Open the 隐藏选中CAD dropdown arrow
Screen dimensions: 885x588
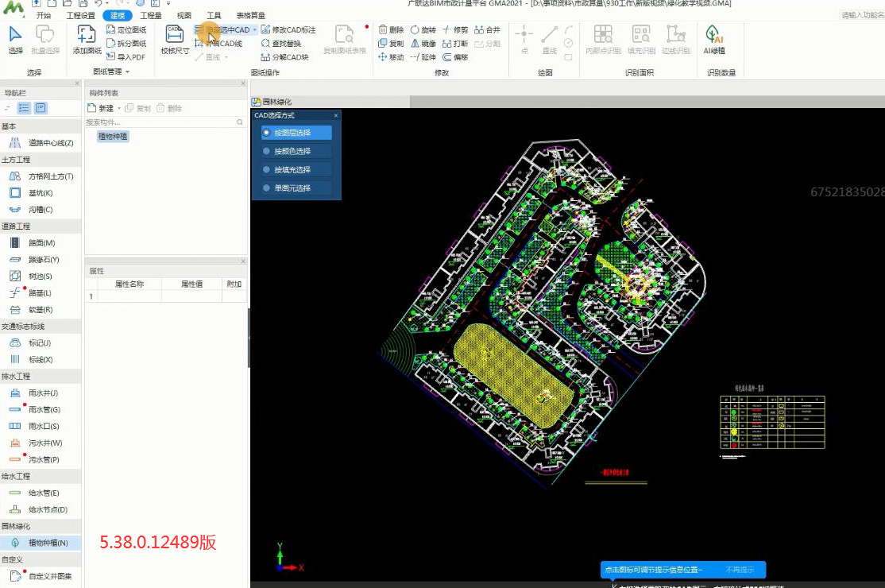(254, 30)
